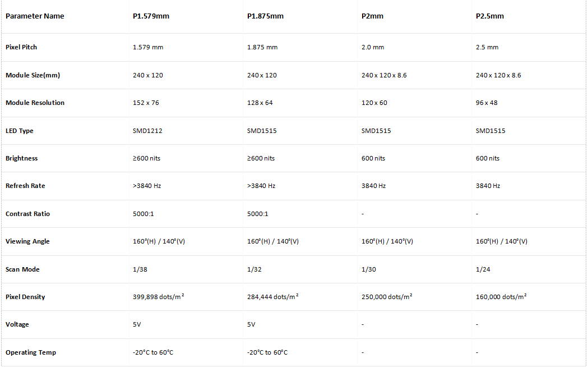Image resolution: width=588 pixels, height=367 pixels.
Task: Select the 2.5 mm pixel pitch cell
Action: coord(487,47)
